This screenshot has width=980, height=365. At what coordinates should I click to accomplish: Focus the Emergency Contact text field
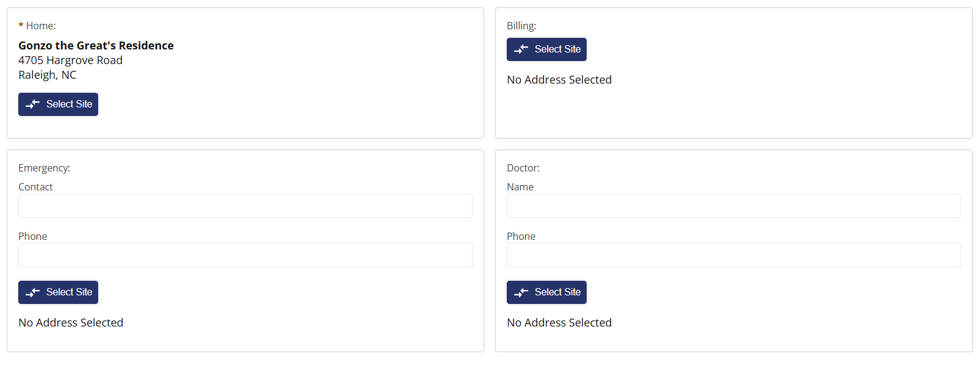pyautogui.click(x=245, y=206)
